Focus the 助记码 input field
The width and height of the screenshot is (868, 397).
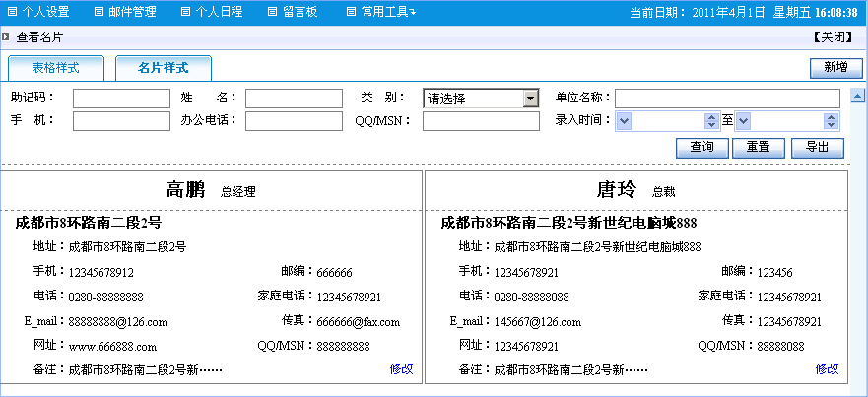pyautogui.click(x=121, y=99)
